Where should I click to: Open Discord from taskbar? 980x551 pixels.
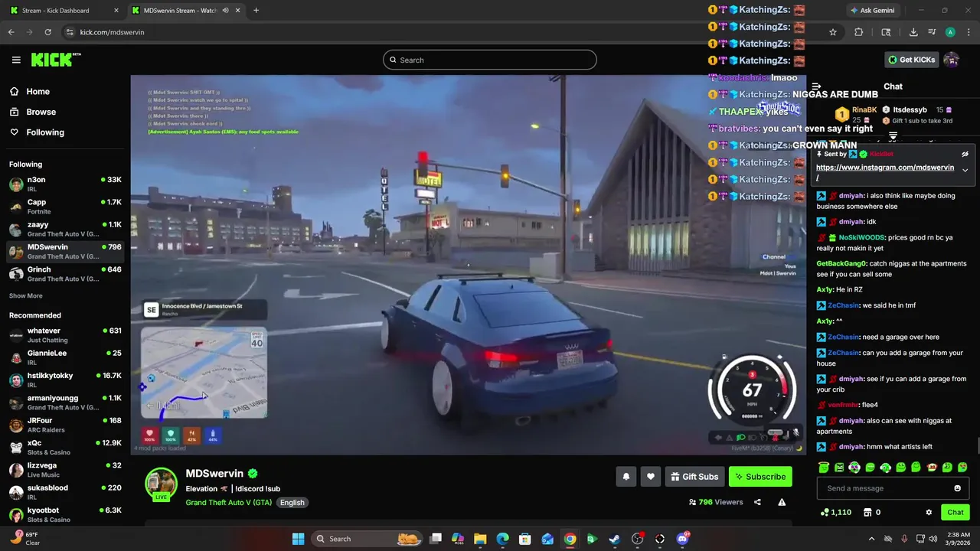682,539
